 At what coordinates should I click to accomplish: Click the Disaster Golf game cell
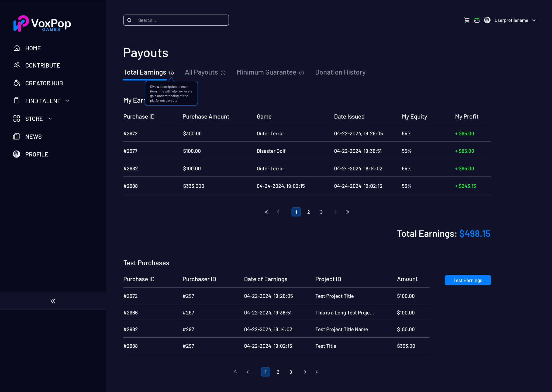271,151
